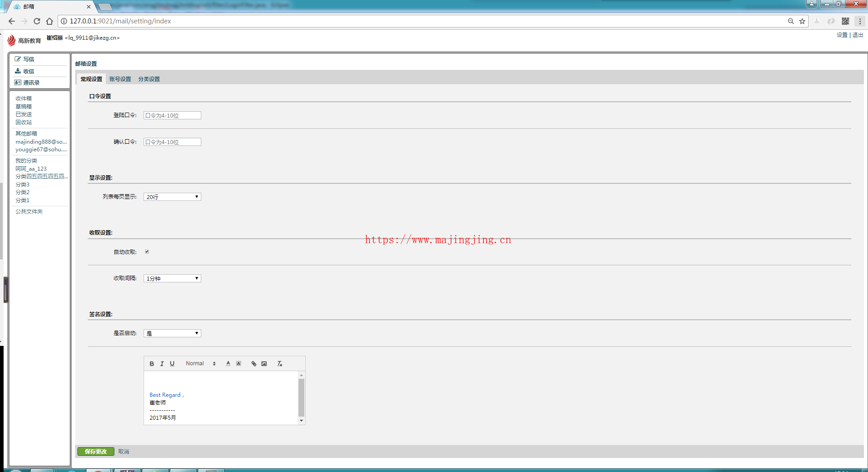Click the QR code extension icon
The height and width of the screenshot is (472, 868).
pyautogui.click(x=845, y=21)
